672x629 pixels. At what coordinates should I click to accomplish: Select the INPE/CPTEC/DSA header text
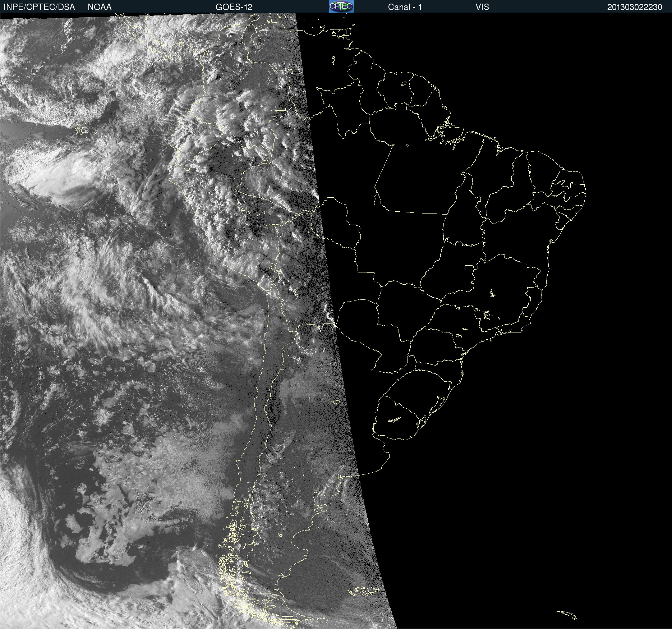[x=39, y=7]
